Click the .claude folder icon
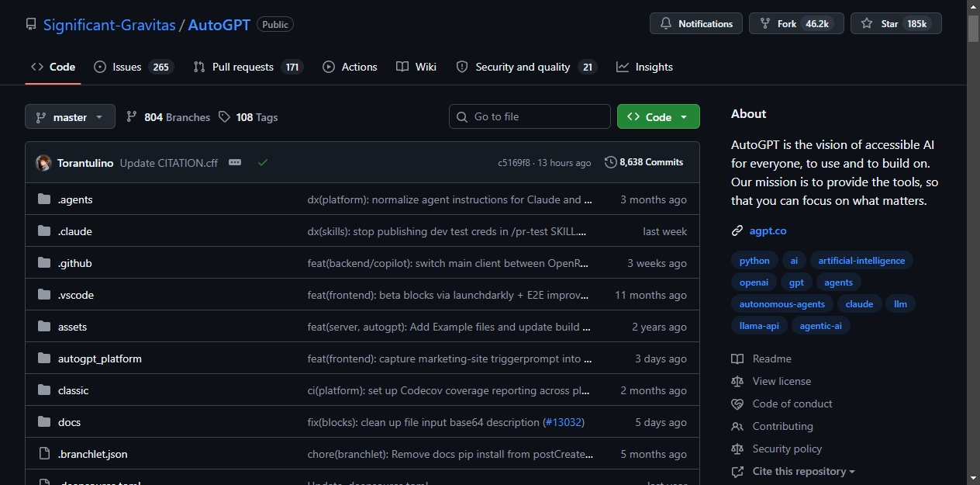This screenshot has width=980, height=485. coord(44,231)
